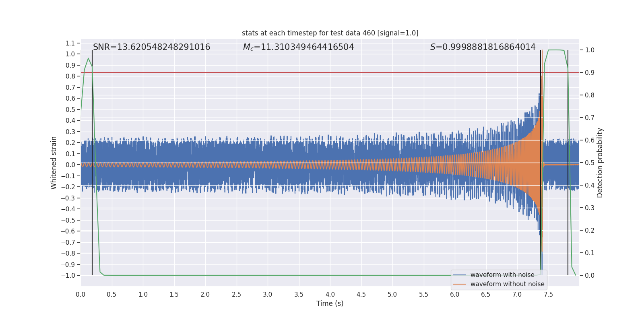Click the SNR=13.62 annotation text
This screenshot has width=644, height=322.
[x=151, y=47]
